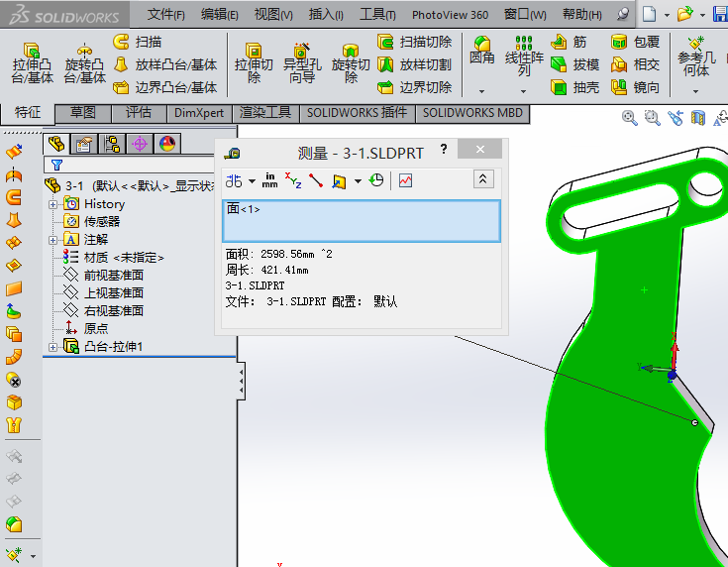Toggle the measurement history clock icon
The height and width of the screenshot is (567, 728).
click(376, 179)
